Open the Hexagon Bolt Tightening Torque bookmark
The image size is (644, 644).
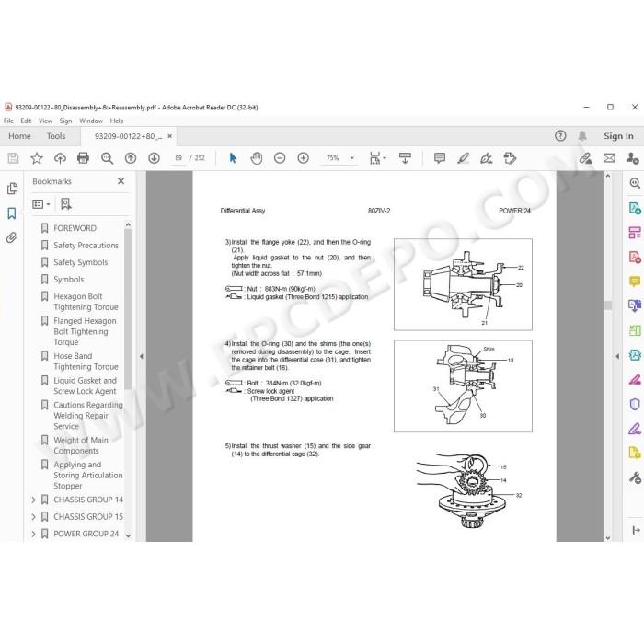86,302
